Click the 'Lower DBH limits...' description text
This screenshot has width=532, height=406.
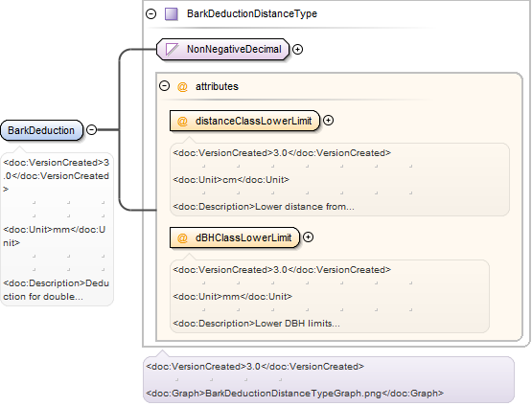coord(297,324)
